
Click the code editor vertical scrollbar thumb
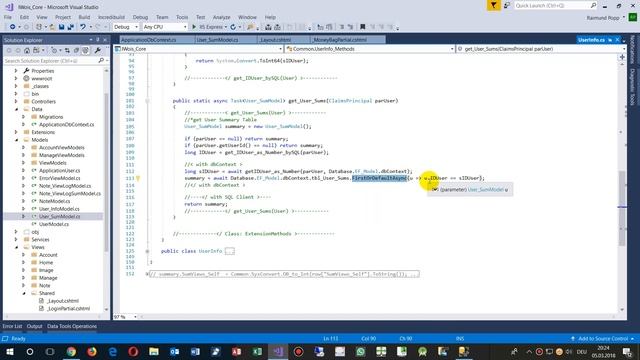click(622, 208)
